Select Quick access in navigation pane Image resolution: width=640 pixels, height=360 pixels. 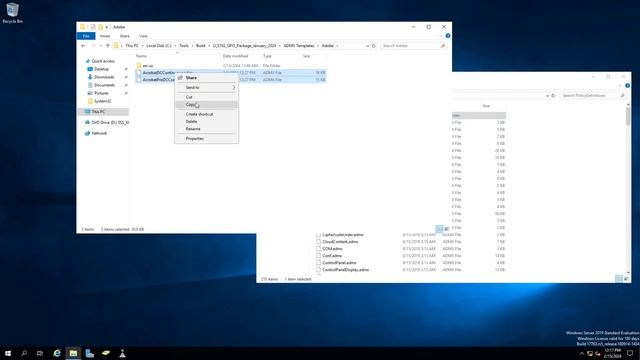[103, 61]
